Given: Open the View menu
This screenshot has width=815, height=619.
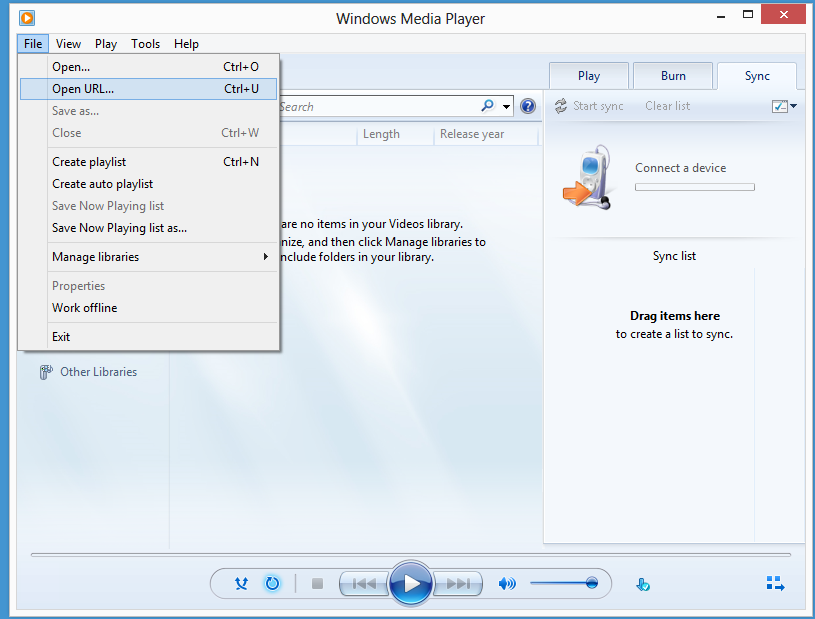Looking at the screenshot, I should (x=68, y=43).
